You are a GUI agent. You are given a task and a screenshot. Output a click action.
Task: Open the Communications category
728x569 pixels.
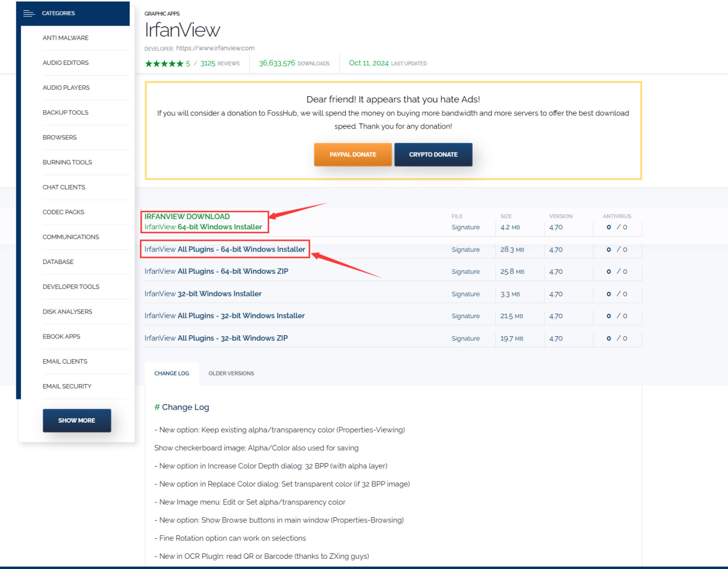71,237
